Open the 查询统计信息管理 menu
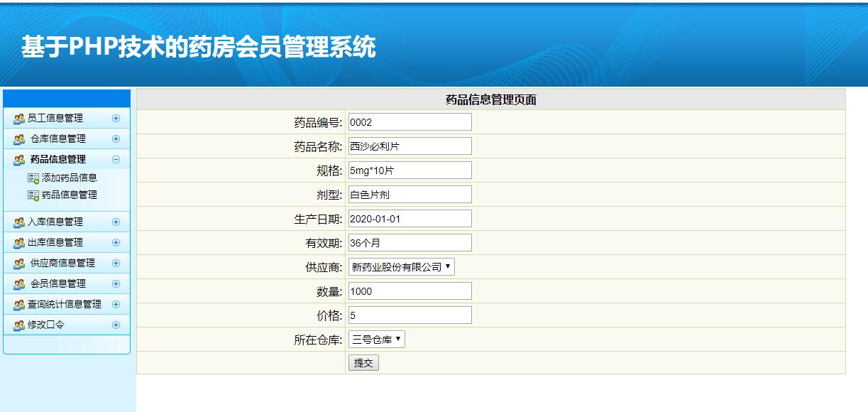 click(x=65, y=305)
